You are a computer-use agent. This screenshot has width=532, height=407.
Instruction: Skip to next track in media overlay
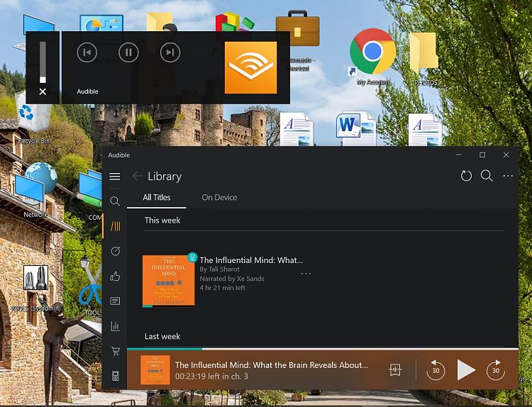170,52
